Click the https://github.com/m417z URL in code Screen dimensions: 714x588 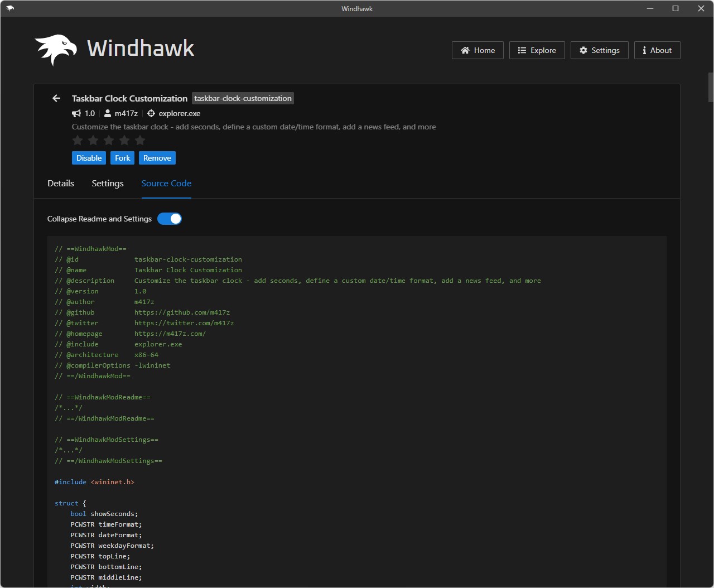(182, 312)
